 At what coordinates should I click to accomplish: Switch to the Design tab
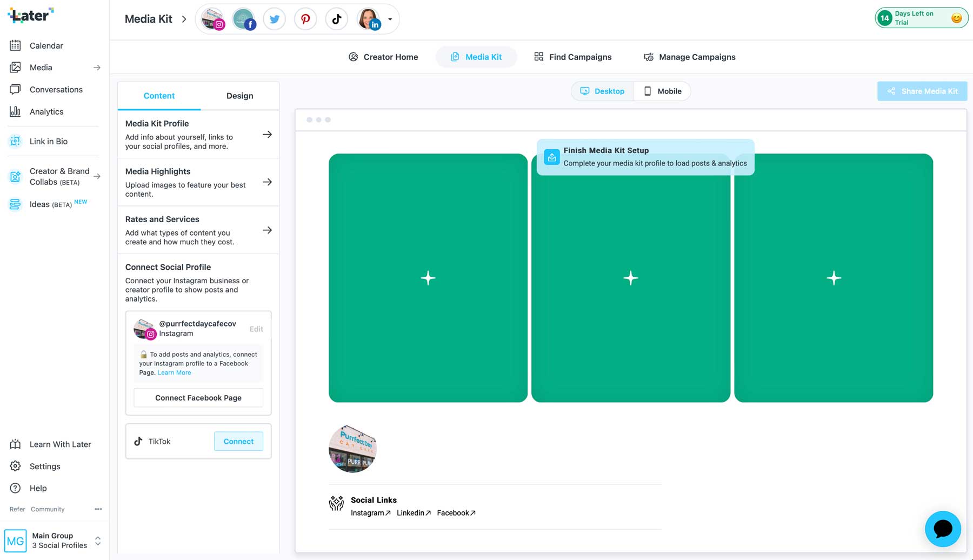tap(239, 96)
